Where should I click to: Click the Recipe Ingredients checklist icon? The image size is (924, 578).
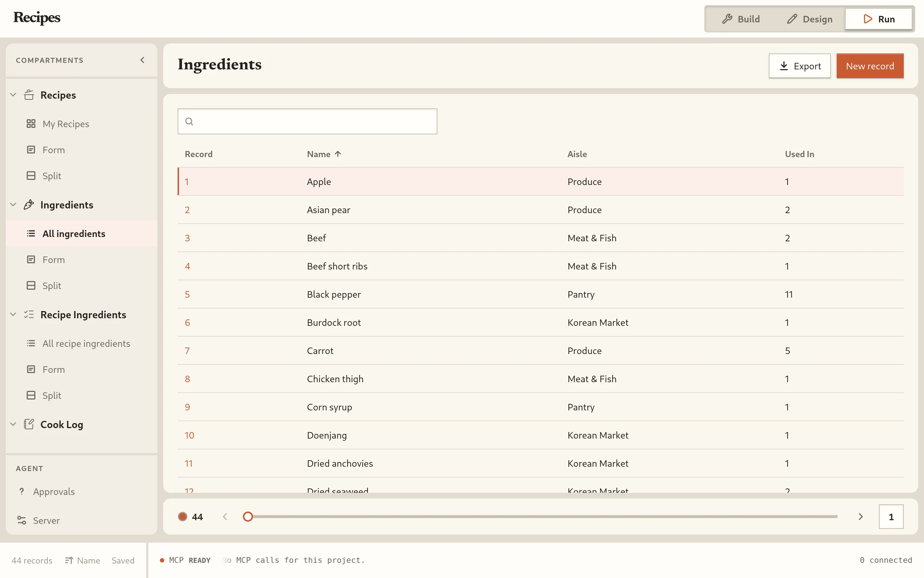pos(29,315)
